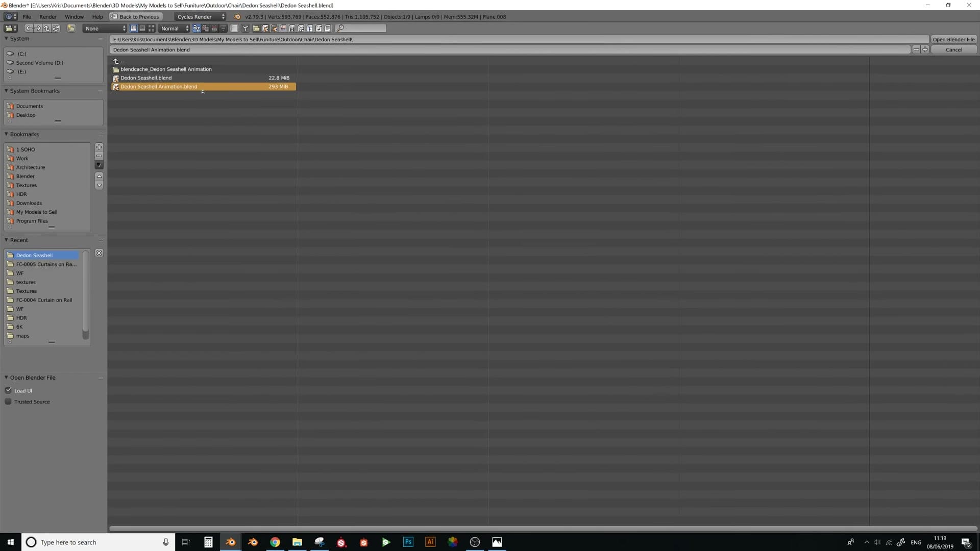980x551 pixels.
Task: Toggle script files filter icon
Action: 301,29
